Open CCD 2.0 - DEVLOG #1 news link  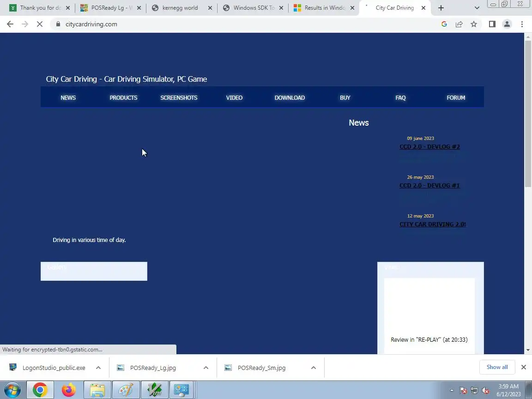(429, 185)
